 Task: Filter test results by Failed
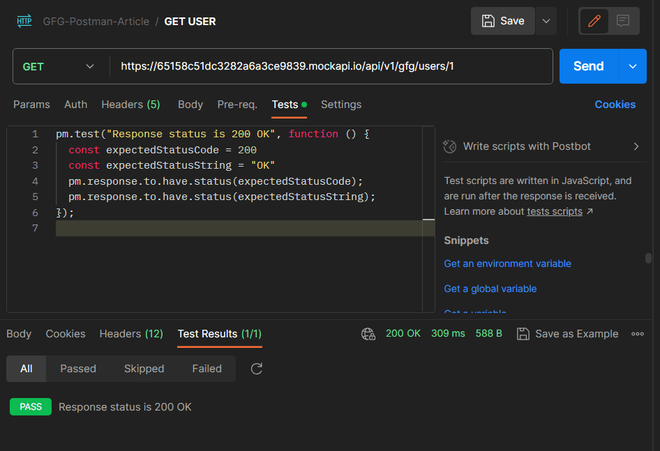tap(207, 369)
